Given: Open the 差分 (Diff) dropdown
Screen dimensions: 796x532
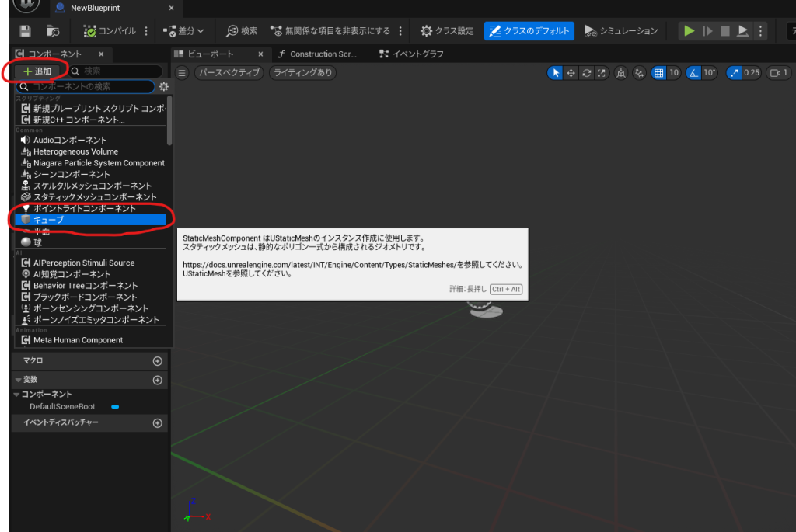Looking at the screenshot, I should click(x=183, y=31).
